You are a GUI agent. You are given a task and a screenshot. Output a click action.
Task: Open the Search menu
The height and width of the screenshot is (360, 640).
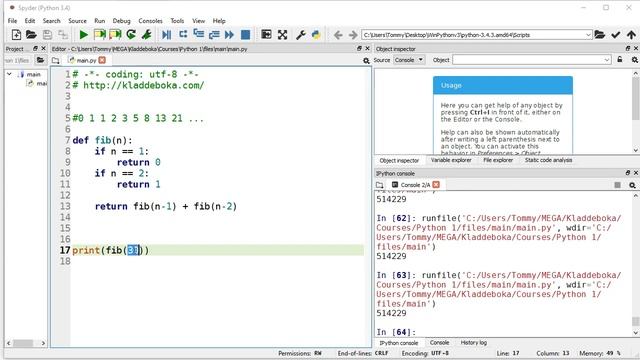51,21
